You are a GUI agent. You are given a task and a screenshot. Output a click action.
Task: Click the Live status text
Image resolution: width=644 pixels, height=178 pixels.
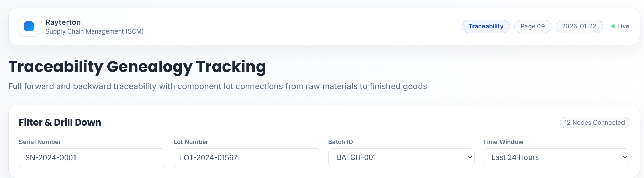623,26
